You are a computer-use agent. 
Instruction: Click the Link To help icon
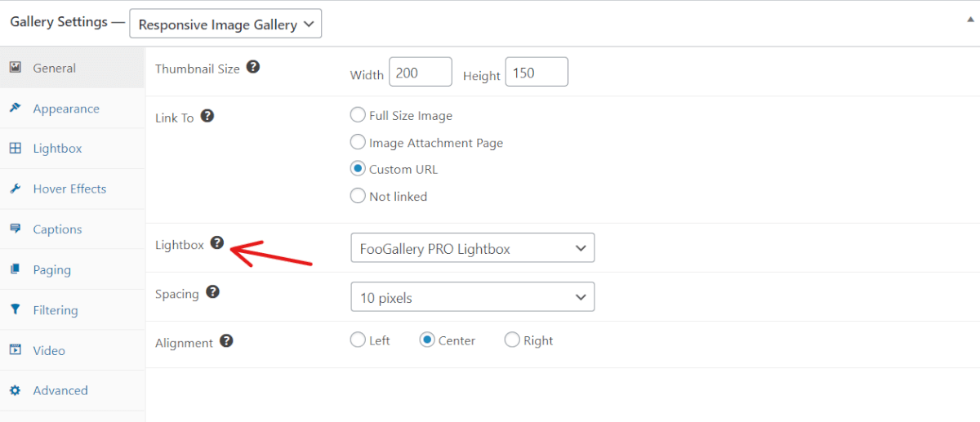click(x=207, y=116)
